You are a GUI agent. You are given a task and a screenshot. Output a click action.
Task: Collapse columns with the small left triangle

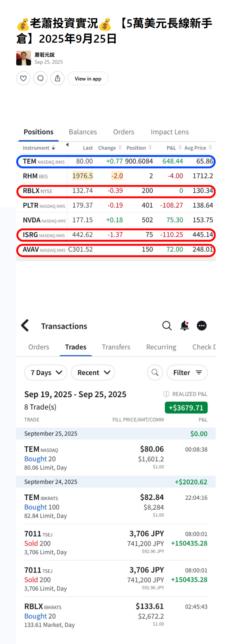67,145
